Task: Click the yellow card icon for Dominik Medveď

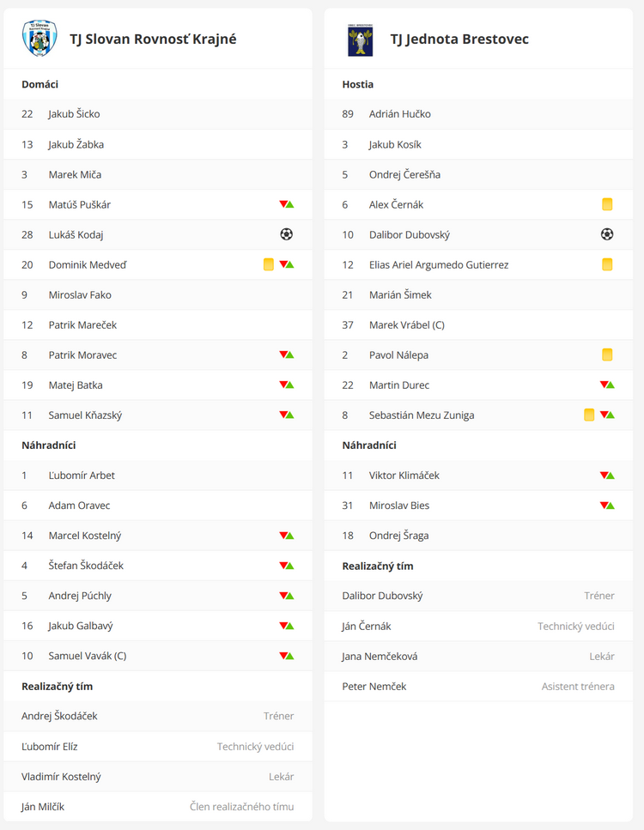Action: (x=269, y=264)
